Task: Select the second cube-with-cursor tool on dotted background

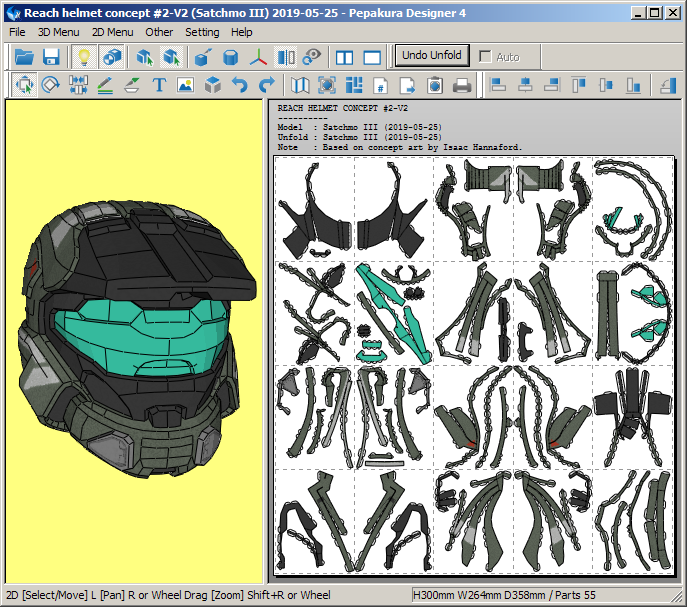Action: point(171,57)
